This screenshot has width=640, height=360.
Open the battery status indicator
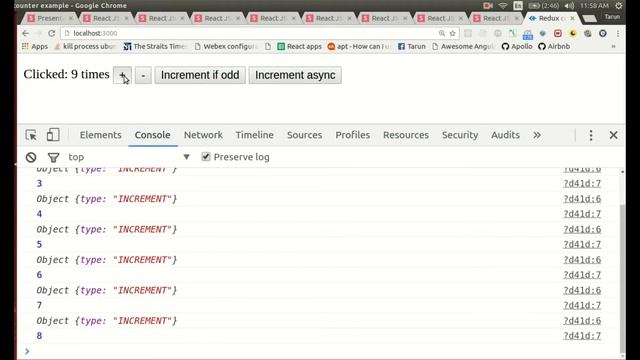(x=544, y=6)
